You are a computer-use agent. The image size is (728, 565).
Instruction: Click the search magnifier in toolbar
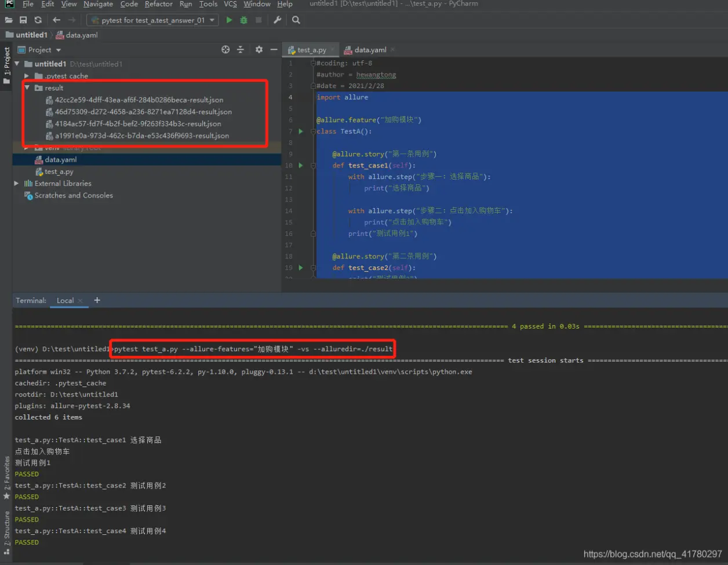click(296, 20)
